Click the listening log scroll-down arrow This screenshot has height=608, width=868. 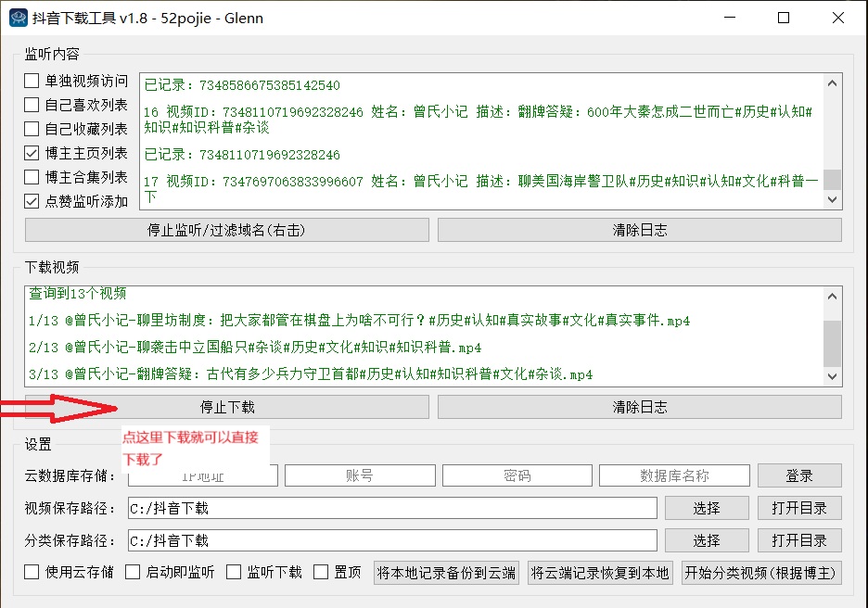tap(832, 199)
